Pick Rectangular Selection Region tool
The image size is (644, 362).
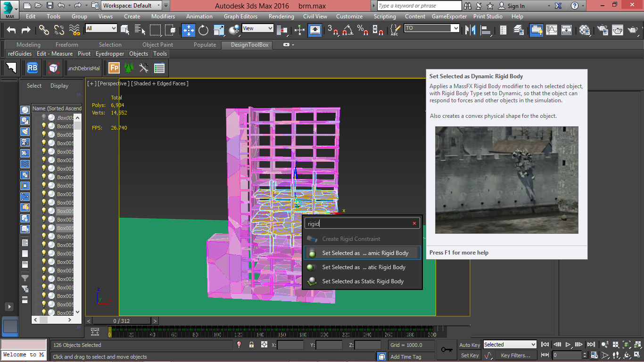pos(155,30)
